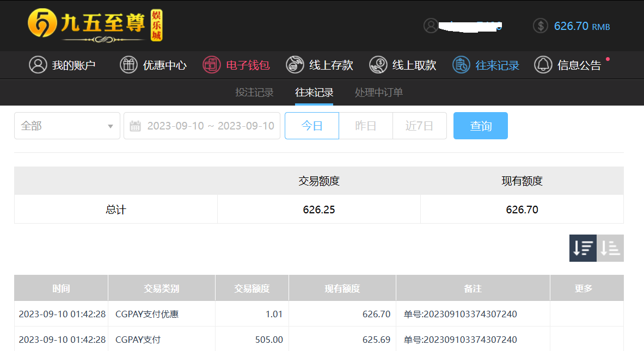Open 我的账户 menu
The width and height of the screenshot is (644, 351).
pos(62,65)
